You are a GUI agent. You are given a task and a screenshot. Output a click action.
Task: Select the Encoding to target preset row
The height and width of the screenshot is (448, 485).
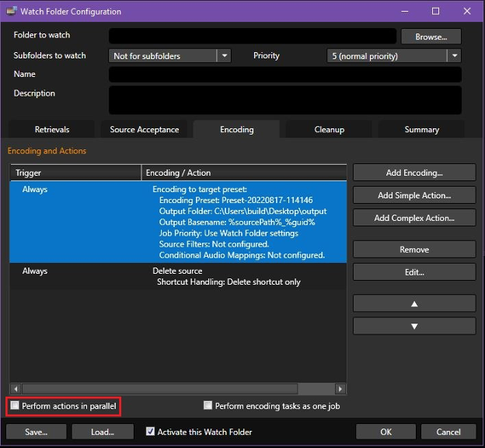pos(178,222)
